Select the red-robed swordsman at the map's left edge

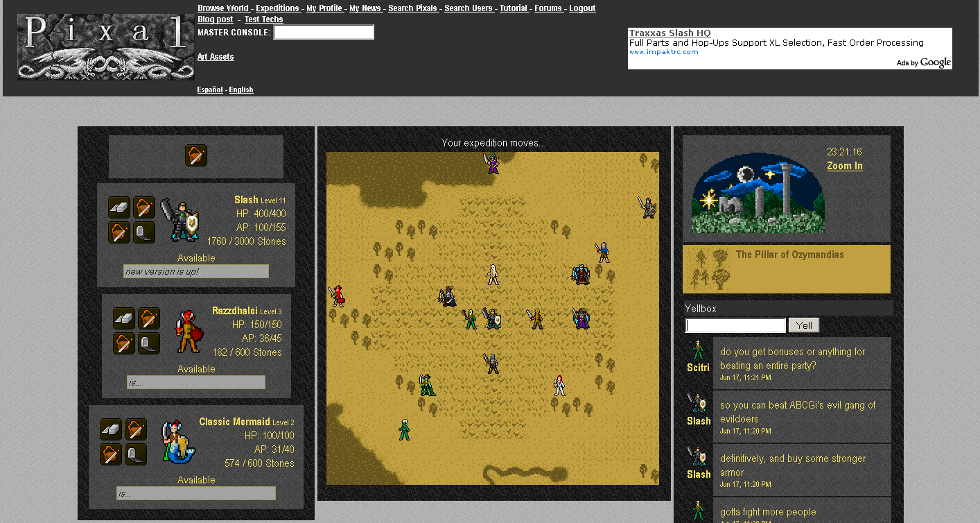click(x=337, y=296)
